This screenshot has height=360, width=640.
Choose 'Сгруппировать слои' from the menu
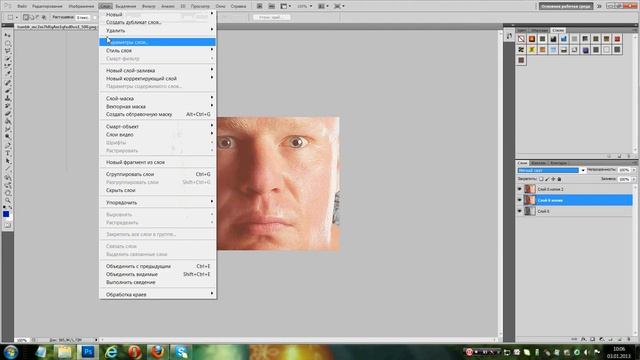[x=158, y=174]
